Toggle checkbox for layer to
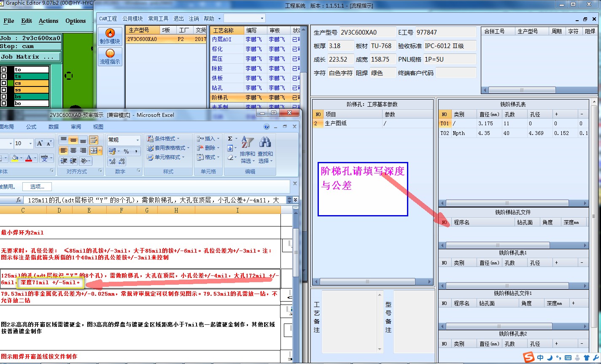This screenshot has height=364, width=601. [4, 70]
